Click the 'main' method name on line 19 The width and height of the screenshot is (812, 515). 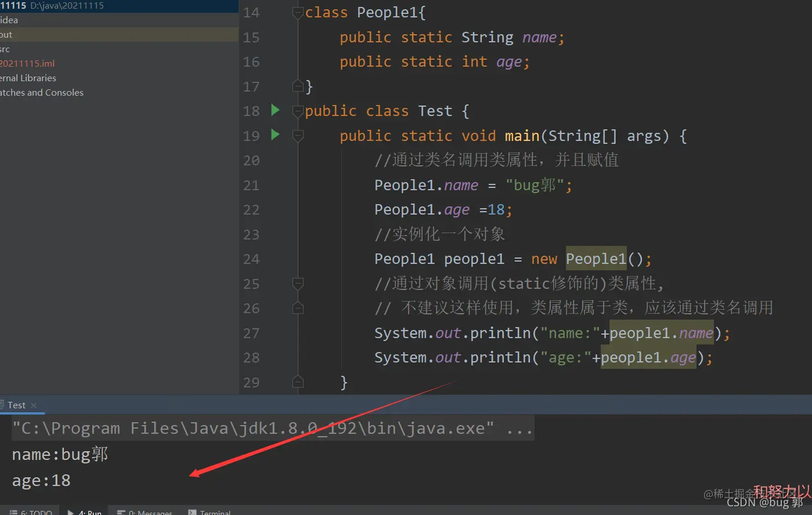522,136
